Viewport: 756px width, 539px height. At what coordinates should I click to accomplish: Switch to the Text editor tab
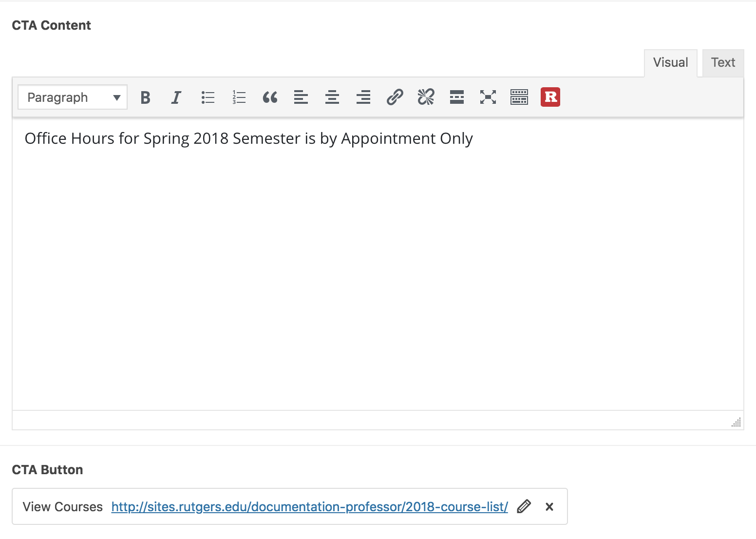[x=723, y=63]
